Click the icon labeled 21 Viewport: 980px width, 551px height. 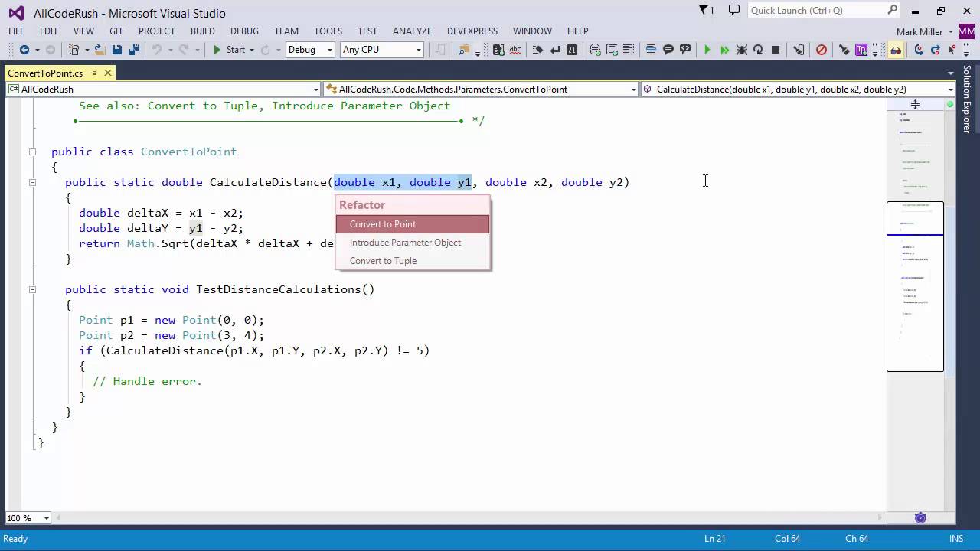tap(571, 50)
